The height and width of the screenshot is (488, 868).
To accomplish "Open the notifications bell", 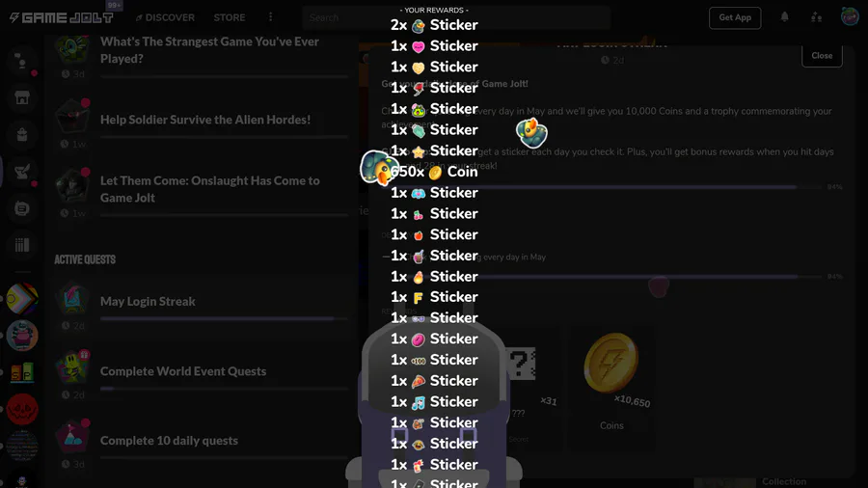I will coord(784,17).
